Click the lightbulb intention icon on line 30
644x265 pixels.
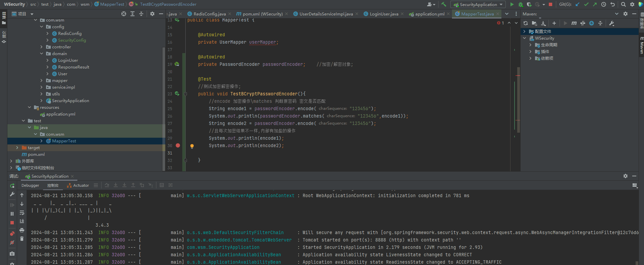point(192,146)
